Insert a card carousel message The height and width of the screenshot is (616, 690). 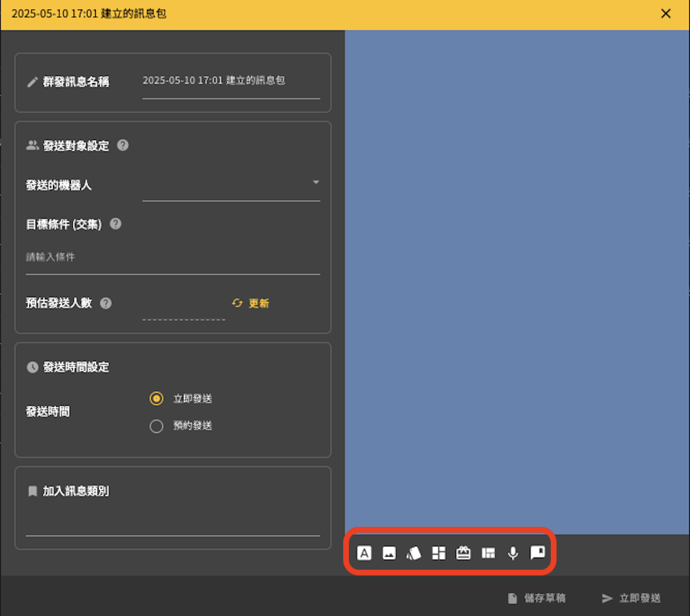(413, 553)
